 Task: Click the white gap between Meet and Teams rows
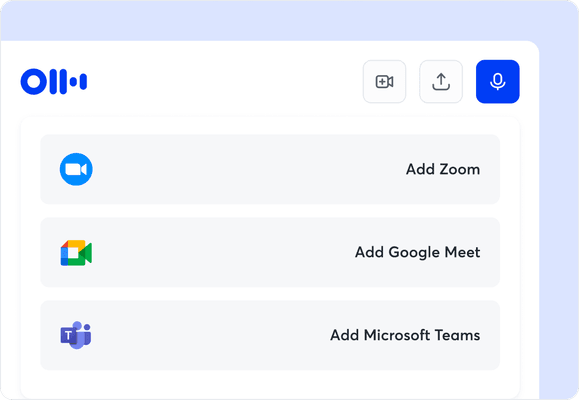coord(270,294)
